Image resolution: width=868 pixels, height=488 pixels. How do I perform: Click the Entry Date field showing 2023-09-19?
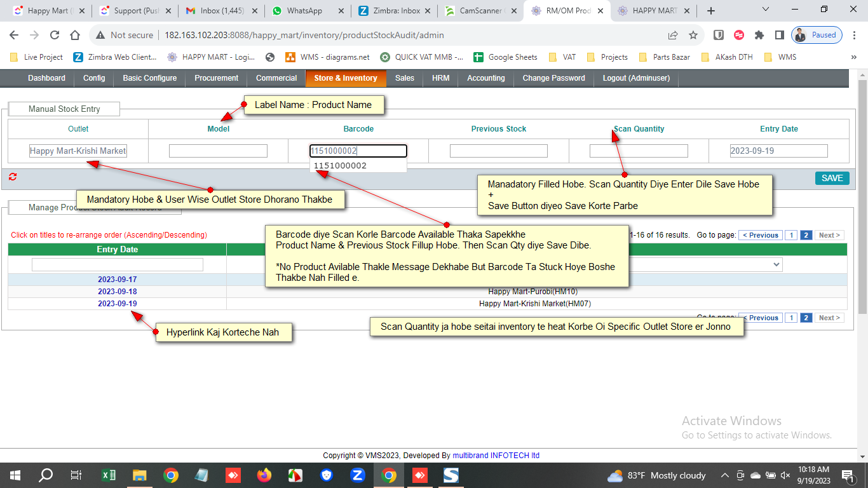point(779,151)
